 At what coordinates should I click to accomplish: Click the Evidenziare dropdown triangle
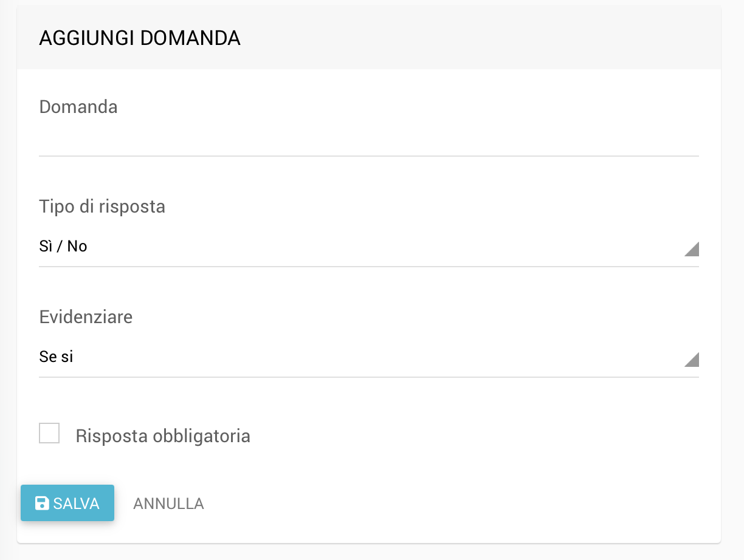point(692,360)
